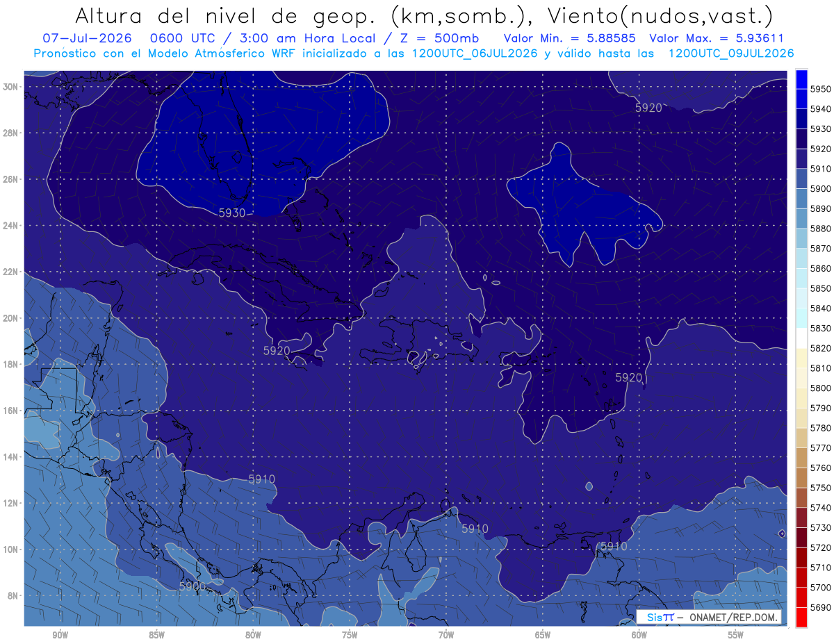Click the chart title 'Altura del nivel de geop.'
The image size is (834, 644).
click(x=228, y=16)
